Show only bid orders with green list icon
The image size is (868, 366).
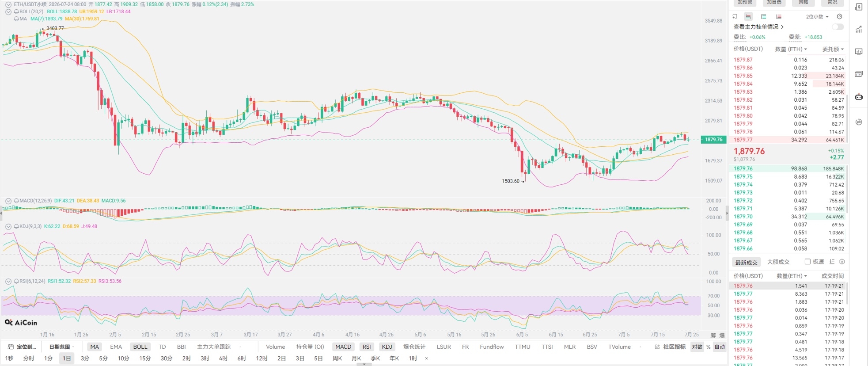coord(763,17)
